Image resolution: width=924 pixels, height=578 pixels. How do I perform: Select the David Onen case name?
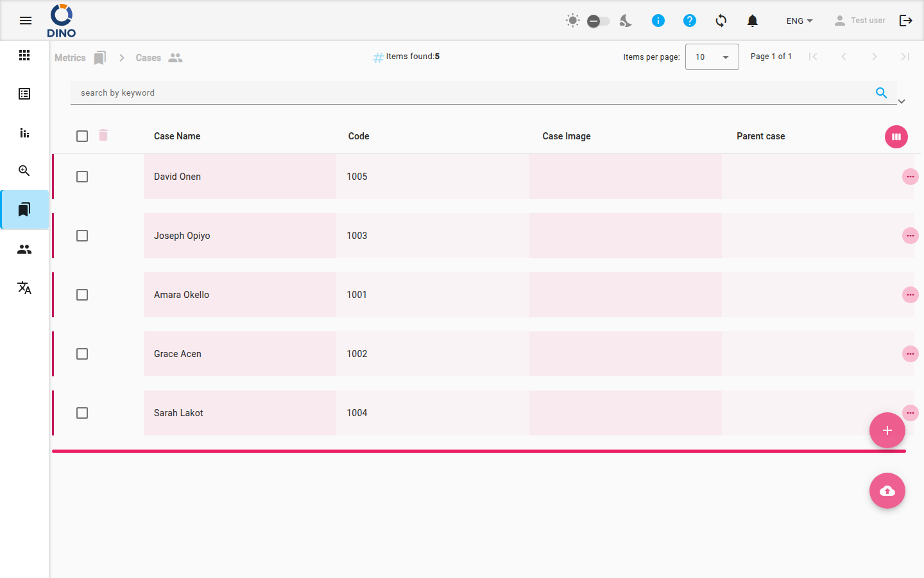click(x=177, y=177)
